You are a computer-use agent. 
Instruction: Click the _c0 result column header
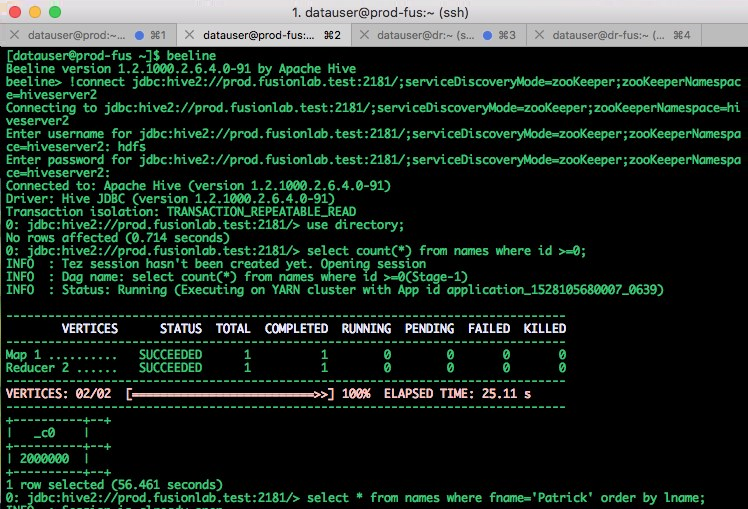[x=44, y=433]
